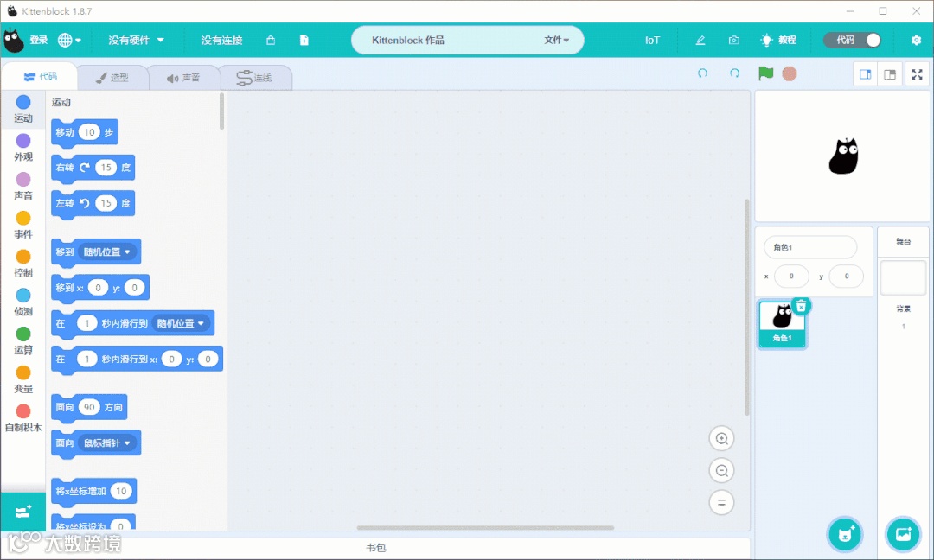Select the 运动 motion category
This screenshot has width=934, height=560.
click(x=23, y=109)
